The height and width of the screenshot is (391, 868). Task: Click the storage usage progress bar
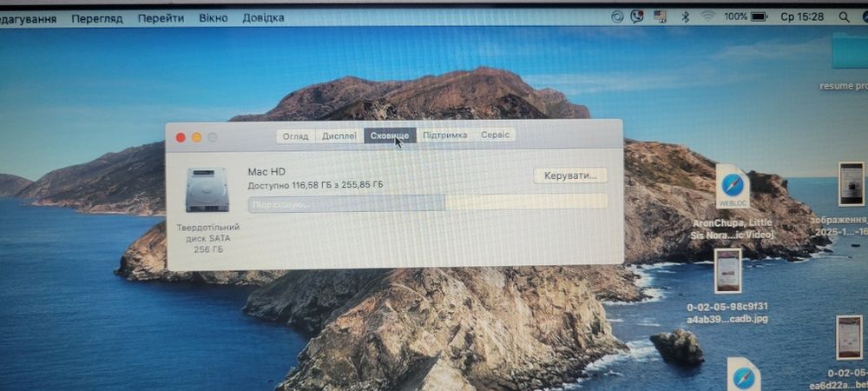click(427, 202)
